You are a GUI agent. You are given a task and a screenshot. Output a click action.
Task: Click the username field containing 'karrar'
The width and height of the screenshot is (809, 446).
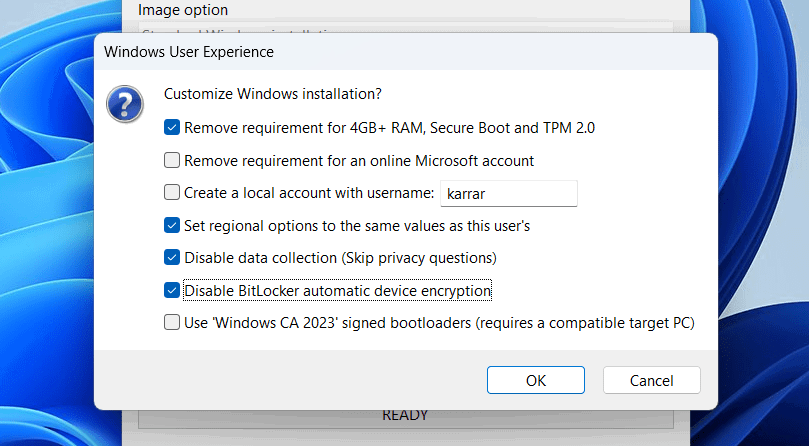tap(508, 193)
